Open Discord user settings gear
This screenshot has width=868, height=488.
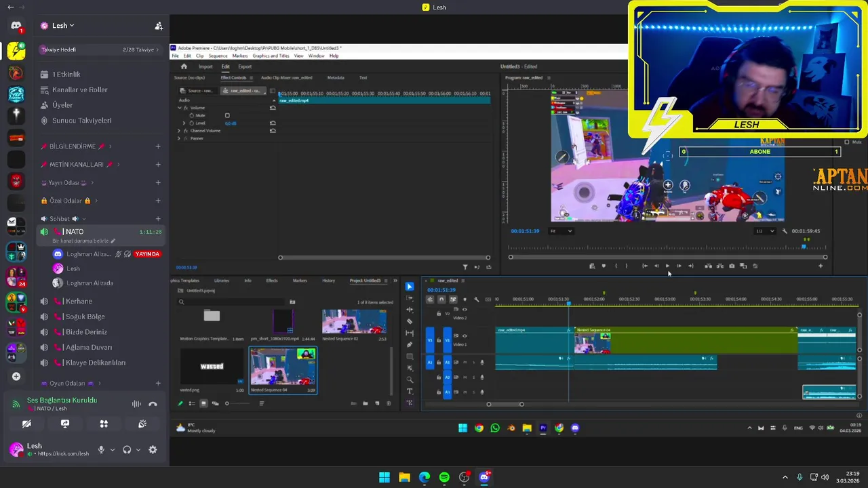153,449
